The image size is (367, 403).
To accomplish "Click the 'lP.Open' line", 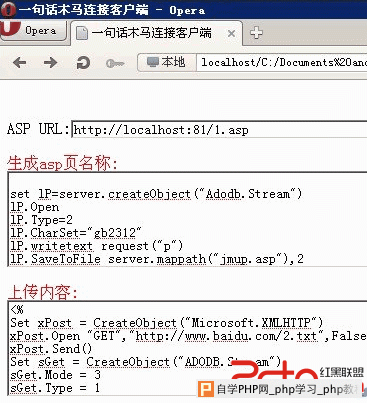I will pos(35,207).
